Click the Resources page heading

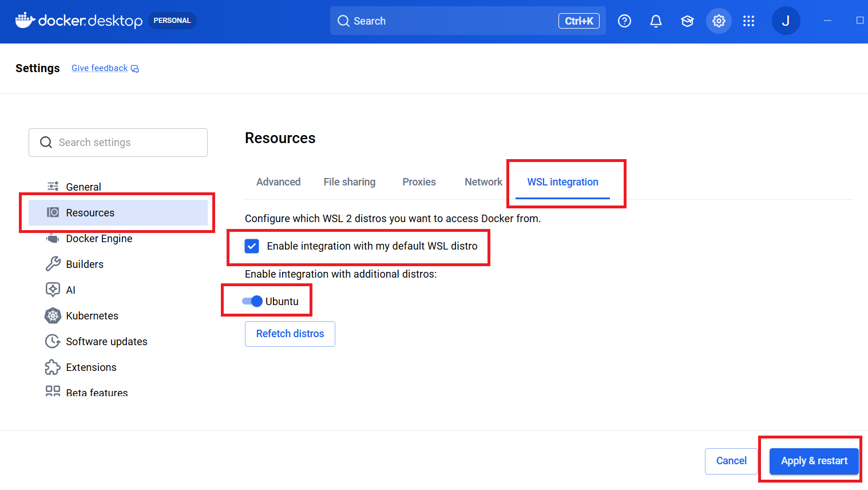pyautogui.click(x=280, y=138)
